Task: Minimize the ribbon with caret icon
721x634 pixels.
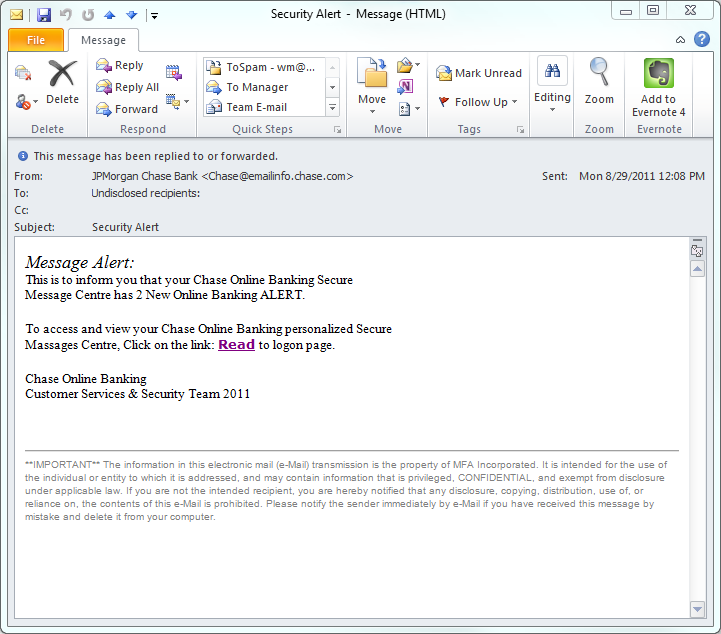Action: pyautogui.click(x=680, y=40)
